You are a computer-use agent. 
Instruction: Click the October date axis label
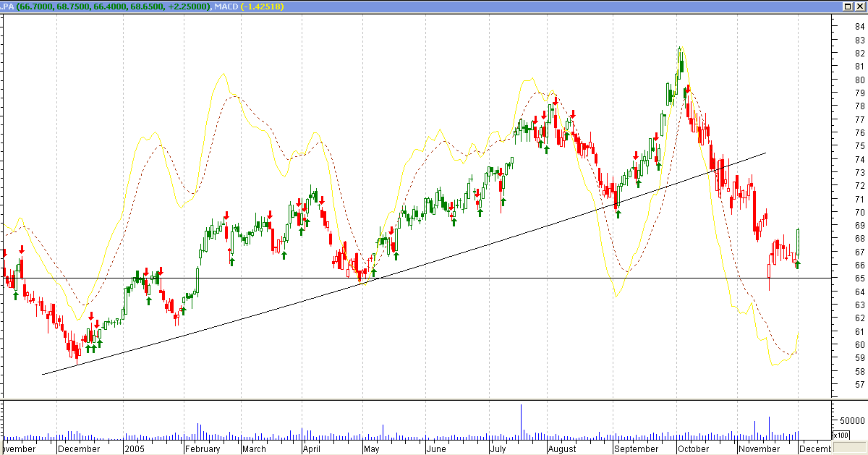(694, 448)
